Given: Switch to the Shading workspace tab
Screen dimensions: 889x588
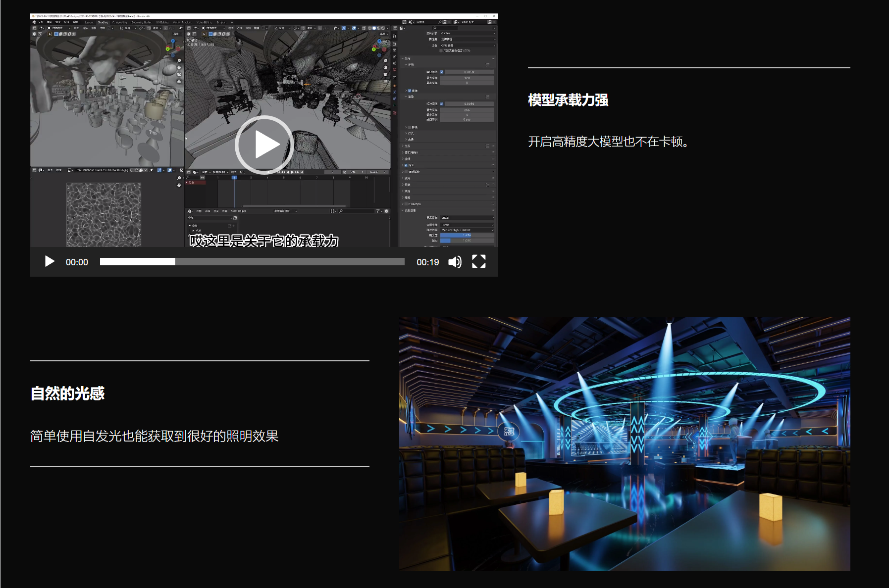Looking at the screenshot, I should pyautogui.click(x=103, y=22).
